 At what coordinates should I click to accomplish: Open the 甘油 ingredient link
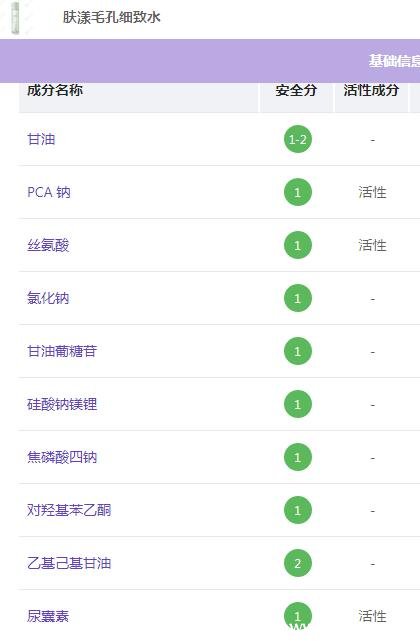click(41, 139)
